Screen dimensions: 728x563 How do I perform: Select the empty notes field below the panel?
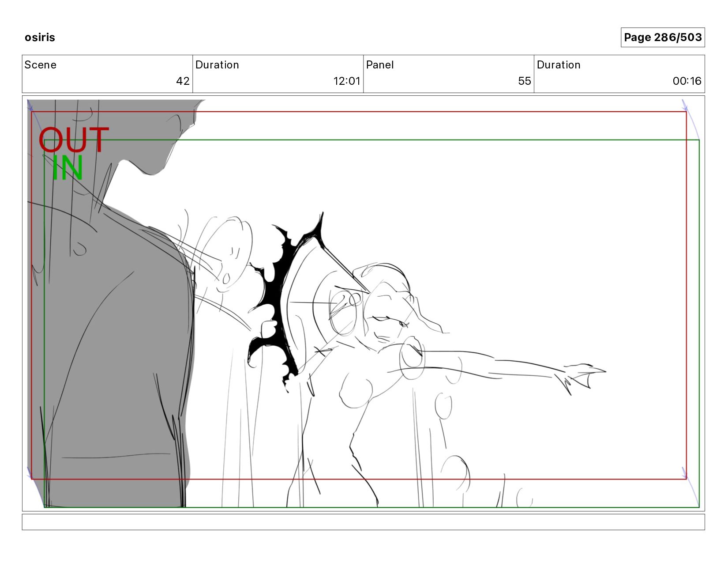[363, 522]
